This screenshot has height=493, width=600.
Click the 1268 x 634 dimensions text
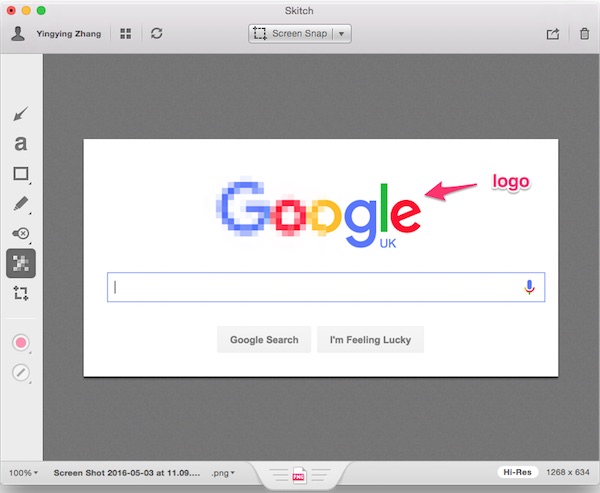(x=568, y=472)
